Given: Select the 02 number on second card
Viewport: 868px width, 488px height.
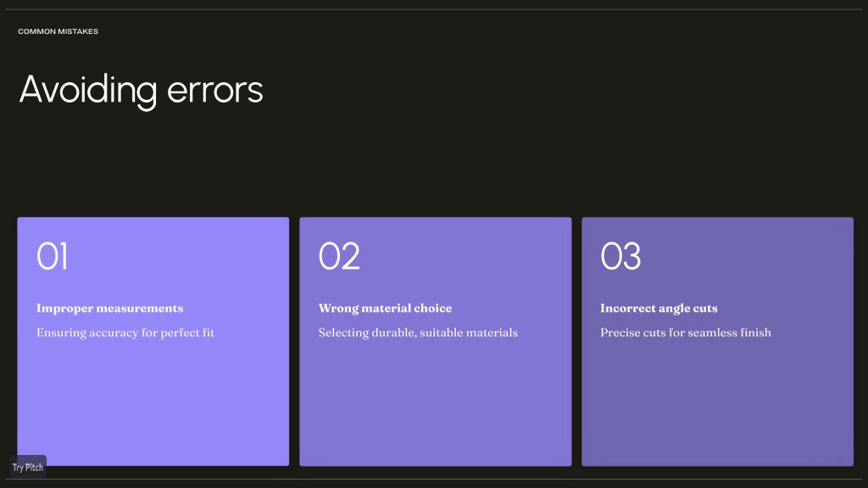Looking at the screenshot, I should point(339,256).
